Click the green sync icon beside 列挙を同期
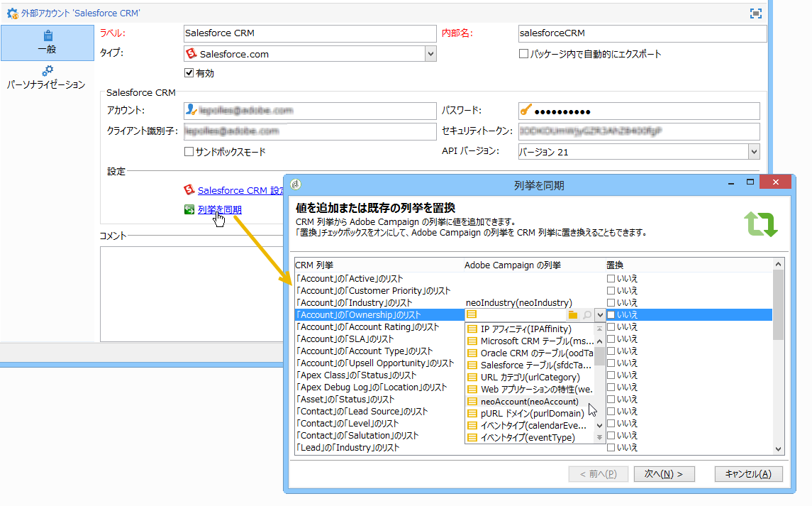Screen dimensions: 812x506 coord(189,209)
